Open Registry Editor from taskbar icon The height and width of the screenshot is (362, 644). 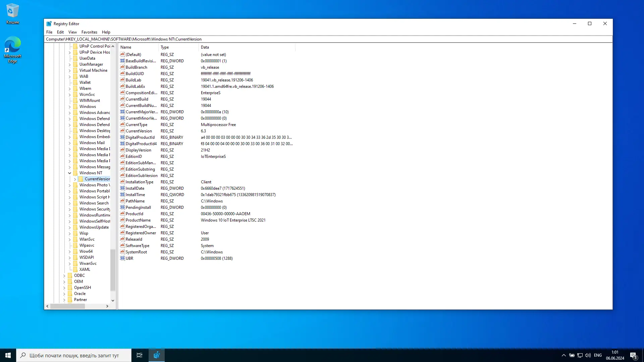click(x=157, y=355)
